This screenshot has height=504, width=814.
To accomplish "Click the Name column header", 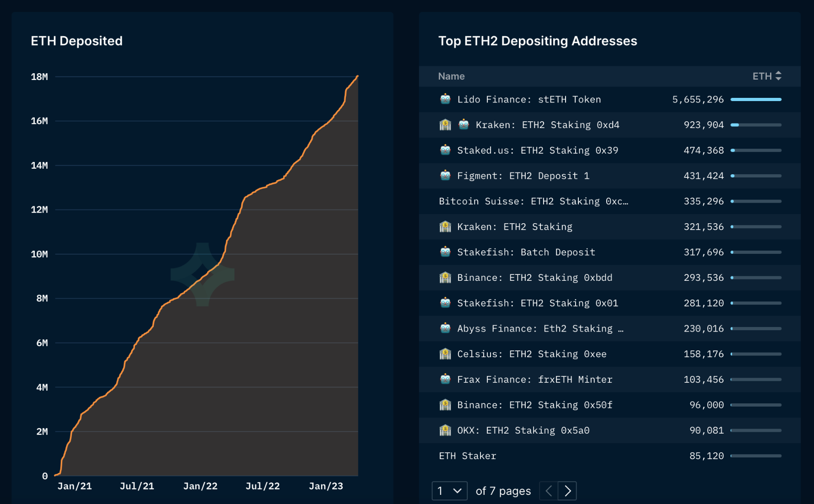I will (451, 76).
